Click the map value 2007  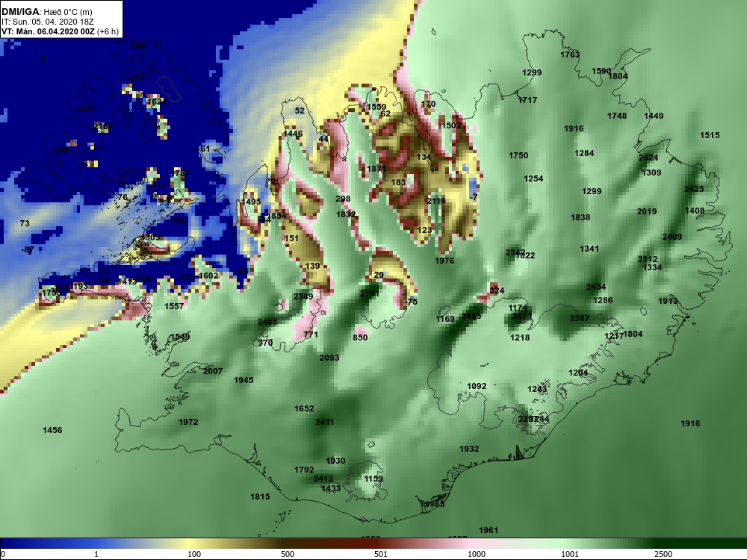[x=212, y=371]
